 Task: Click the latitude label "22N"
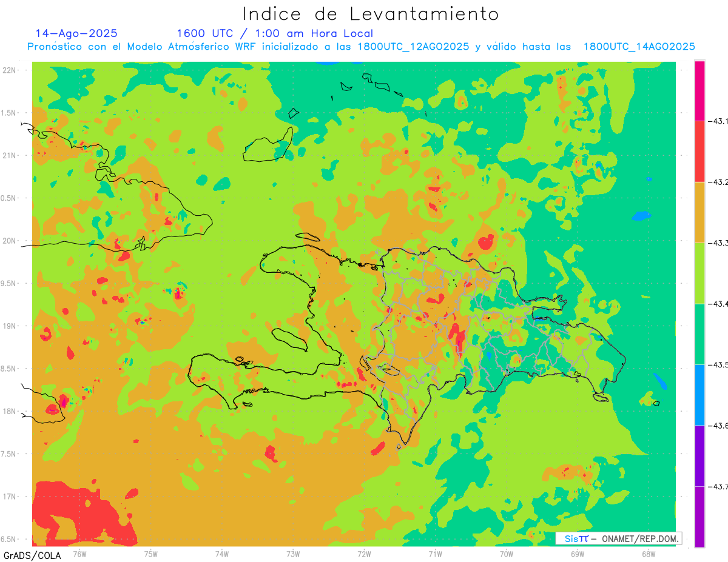[x=10, y=70]
